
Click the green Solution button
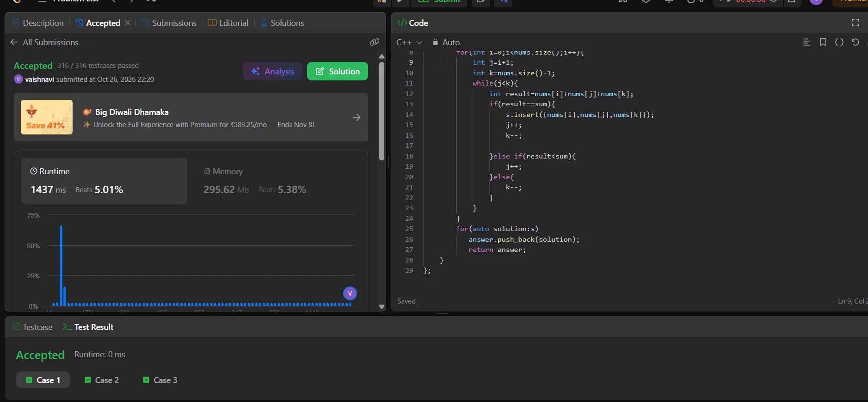(338, 71)
